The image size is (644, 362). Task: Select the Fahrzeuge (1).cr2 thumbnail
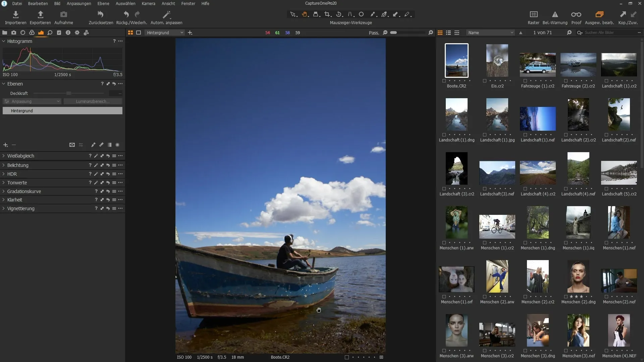point(538,65)
